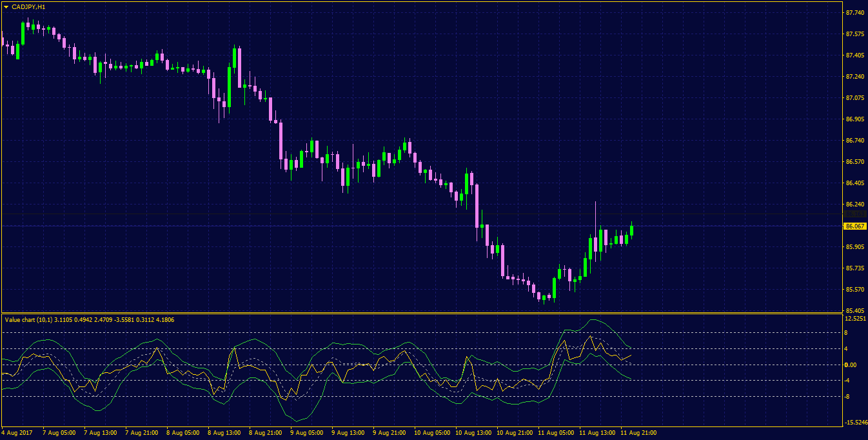Click the lowest candle near 85.570 level

[x=545, y=299]
